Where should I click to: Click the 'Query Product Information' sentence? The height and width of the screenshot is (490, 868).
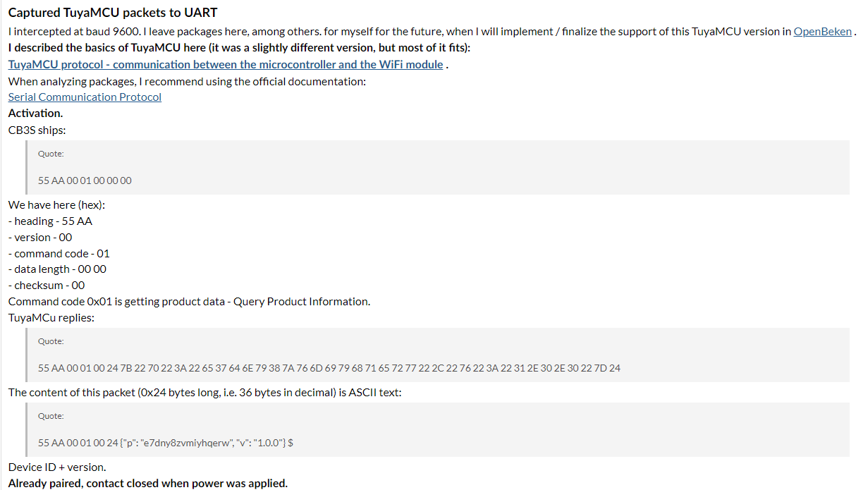(189, 302)
